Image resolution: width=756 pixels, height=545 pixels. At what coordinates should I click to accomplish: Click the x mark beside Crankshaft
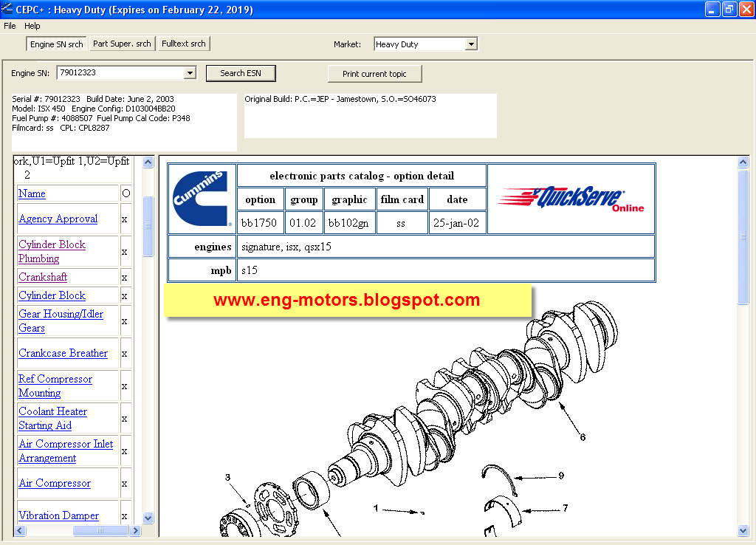(124, 278)
